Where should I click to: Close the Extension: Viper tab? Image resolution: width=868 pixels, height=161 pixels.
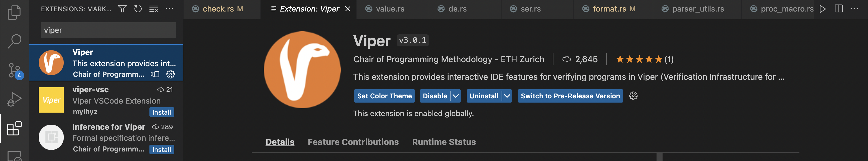tap(348, 9)
